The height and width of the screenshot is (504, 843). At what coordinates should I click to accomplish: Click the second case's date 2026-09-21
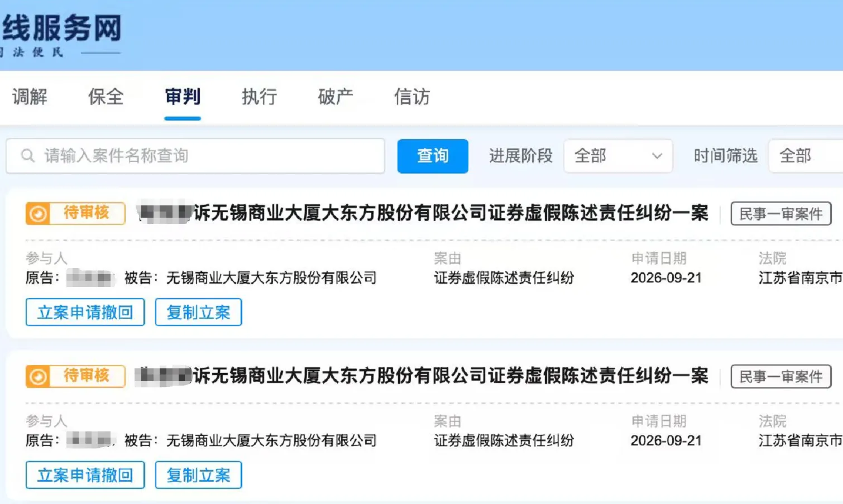point(666,440)
